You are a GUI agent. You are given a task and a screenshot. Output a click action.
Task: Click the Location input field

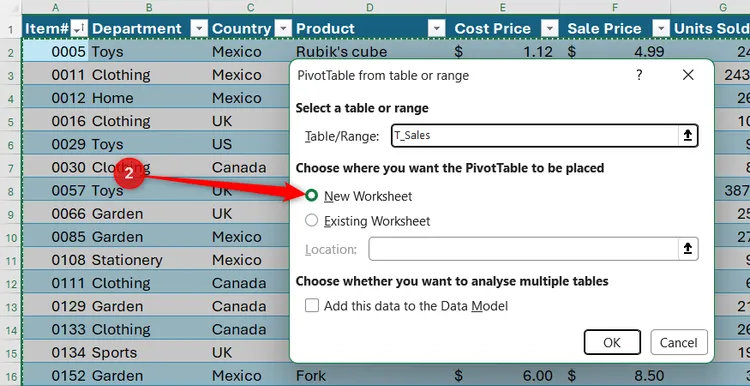[x=523, y=249]
